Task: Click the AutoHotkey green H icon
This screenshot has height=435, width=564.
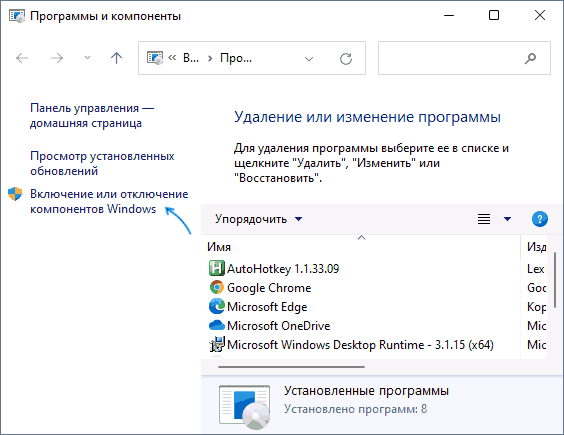Action: click(217, 268)
